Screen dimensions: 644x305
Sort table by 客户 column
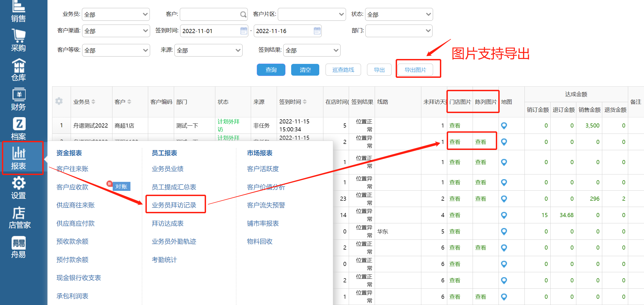129,102
